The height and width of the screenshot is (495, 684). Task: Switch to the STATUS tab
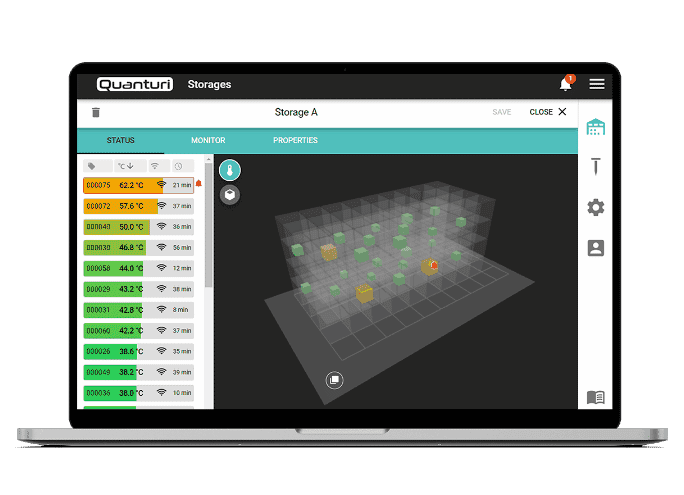tap(120, 140)
